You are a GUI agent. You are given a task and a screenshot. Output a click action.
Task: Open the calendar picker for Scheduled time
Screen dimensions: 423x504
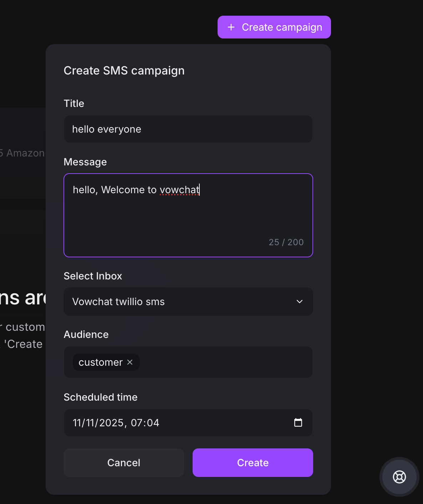[x=298, y=423]
